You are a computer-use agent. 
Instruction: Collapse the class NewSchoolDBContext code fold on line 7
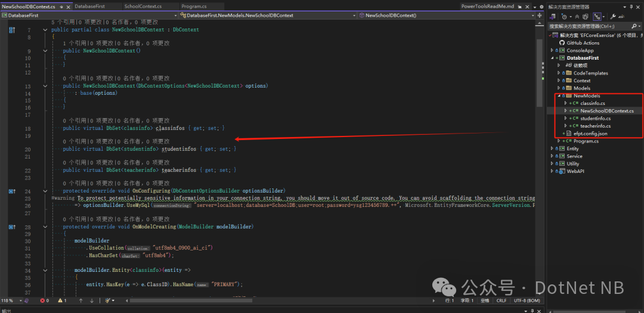[x=45, y=30]
